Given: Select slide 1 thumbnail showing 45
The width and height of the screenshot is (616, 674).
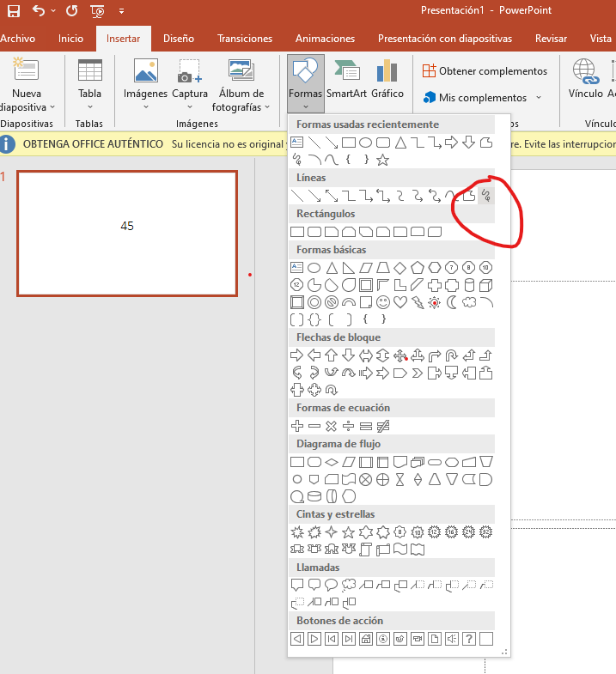Looking at the screenshot, I should tap(127, 234).
